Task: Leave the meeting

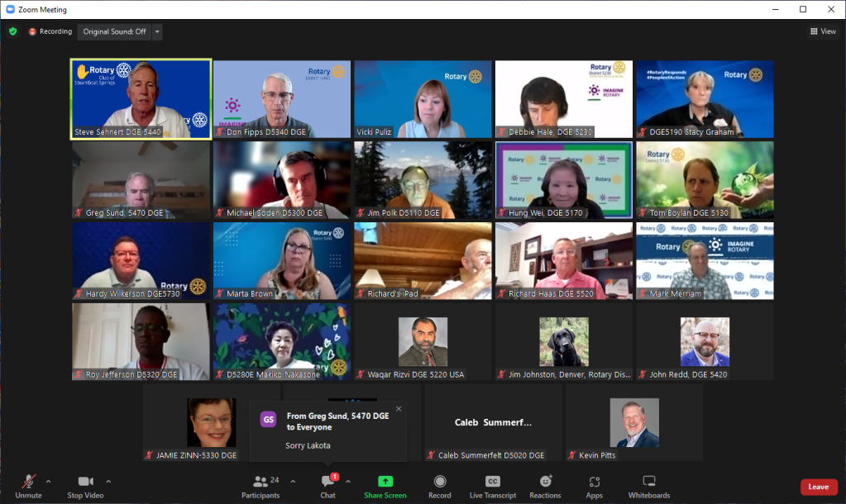Action: pyautogui.click(x=818, y=487)
